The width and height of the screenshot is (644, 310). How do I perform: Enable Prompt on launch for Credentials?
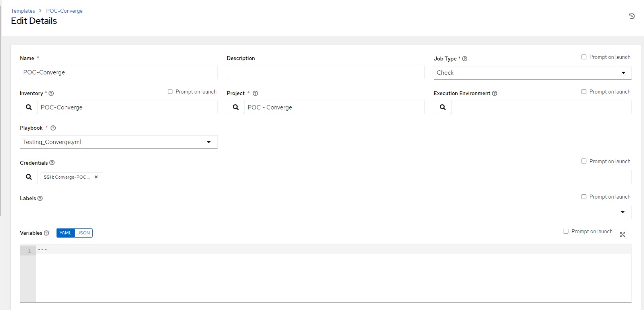[x=584, y=161]
